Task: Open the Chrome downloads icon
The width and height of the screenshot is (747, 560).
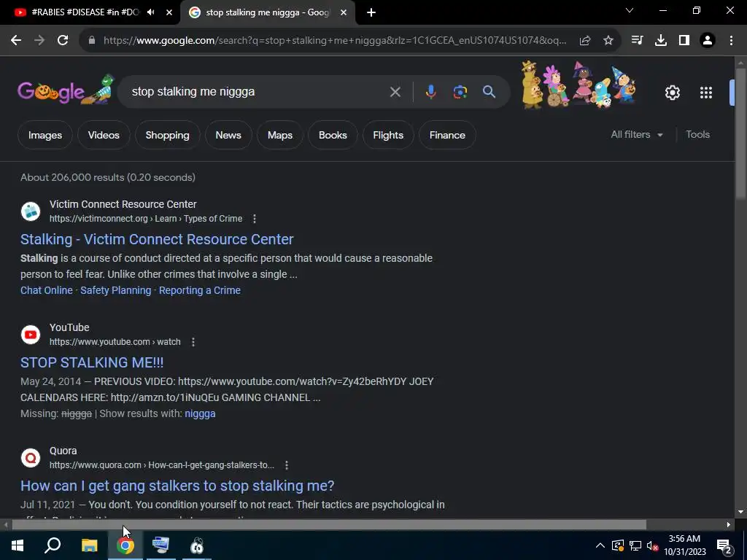Action: point(661,41)
